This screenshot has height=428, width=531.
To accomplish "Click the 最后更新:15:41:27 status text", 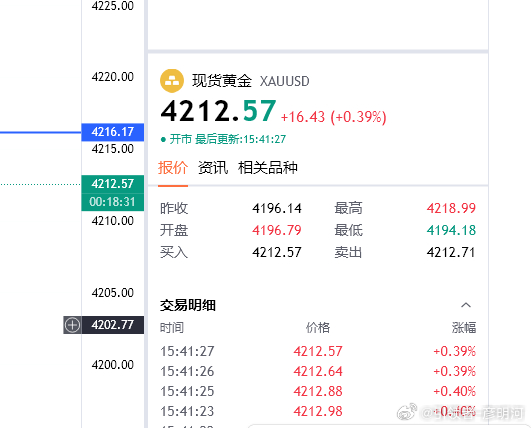I will tap(240, 139).
